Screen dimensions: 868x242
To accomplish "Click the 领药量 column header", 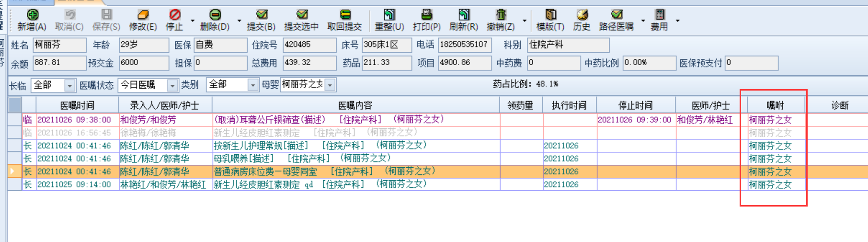I will [x=521, y=105].
